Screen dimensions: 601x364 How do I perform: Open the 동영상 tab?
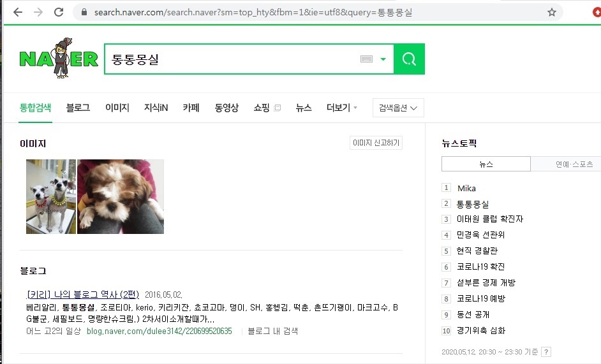pos(226,108)
